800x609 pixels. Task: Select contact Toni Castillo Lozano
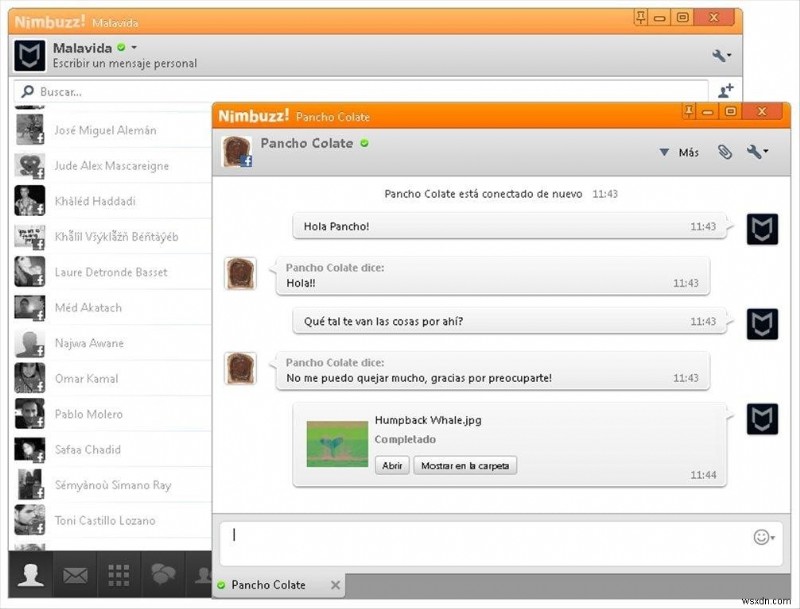[x=111, y=520]
